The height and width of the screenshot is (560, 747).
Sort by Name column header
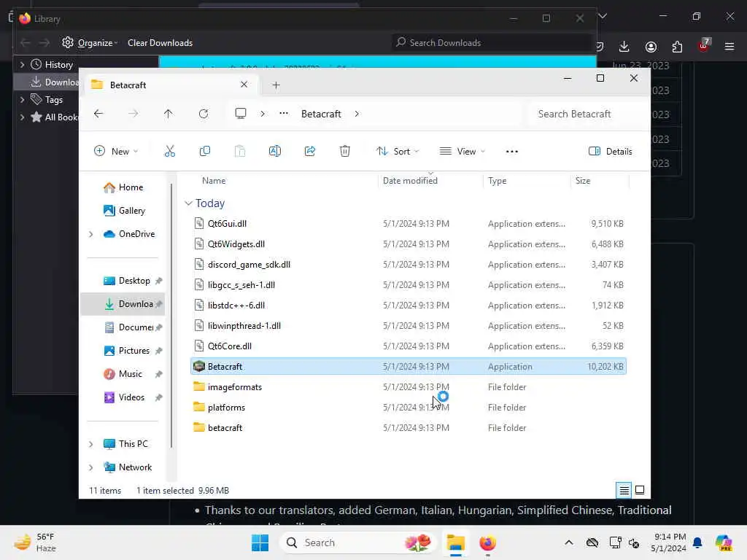coord(214,181)
